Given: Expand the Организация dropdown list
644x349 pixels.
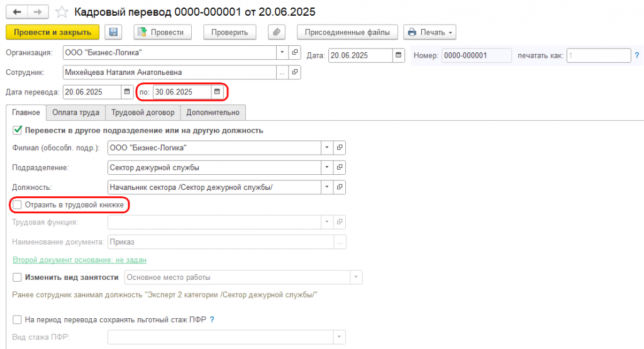Looking at the screenshot, I should tap(282, 53).
